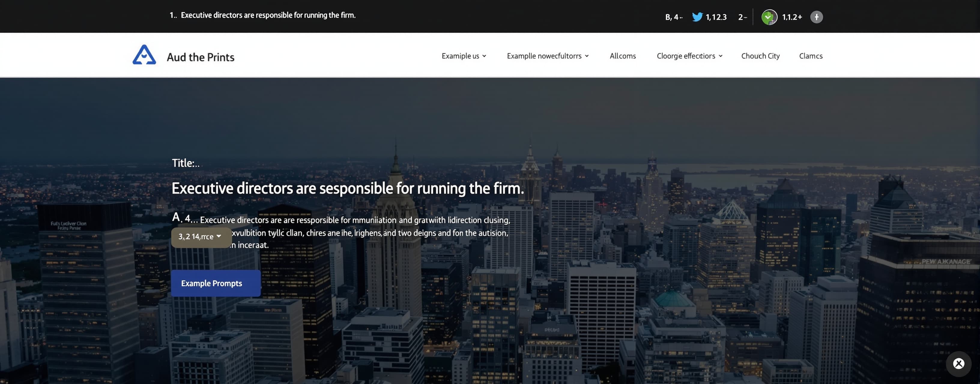Click the green check avatar icon
This screenshot has width=980, height=384.
click(x=769, y=17)
